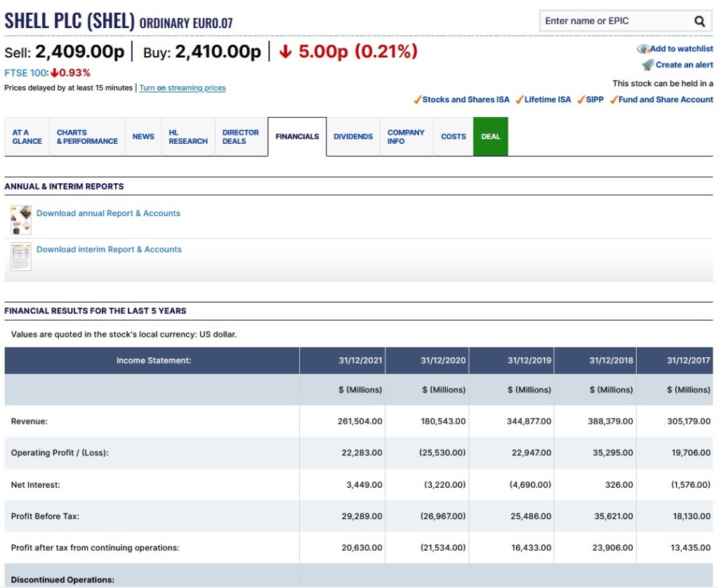Select the HL Research tab
Image resolution: width=719 pixels, height=588 pixels.
click(188, 137)
